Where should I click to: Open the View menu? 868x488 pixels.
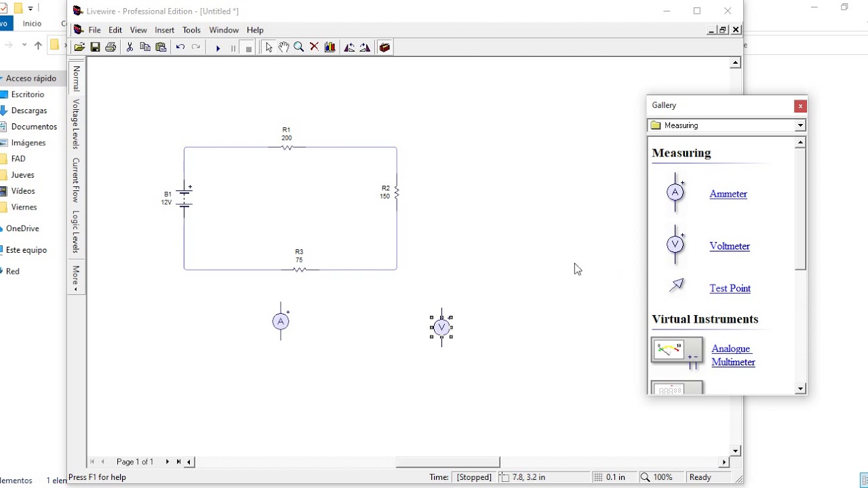tap(138, 30)
